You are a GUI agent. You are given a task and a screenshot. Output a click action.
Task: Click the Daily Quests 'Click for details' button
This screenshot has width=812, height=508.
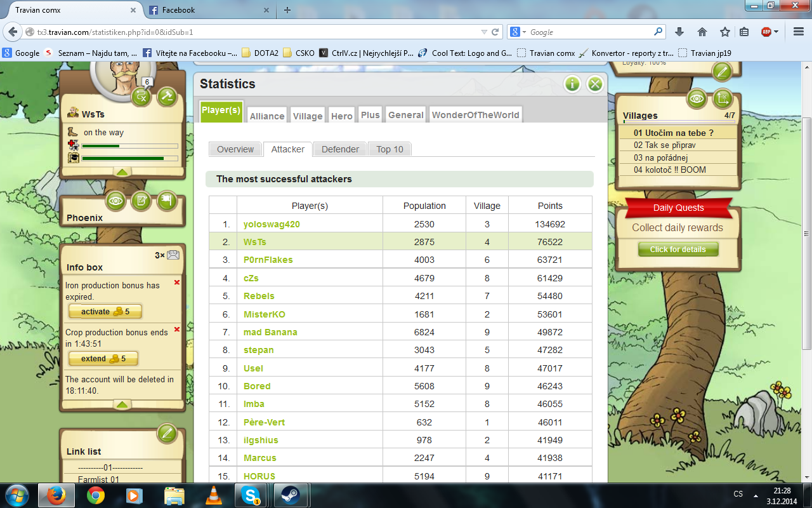tap(678, 250)
